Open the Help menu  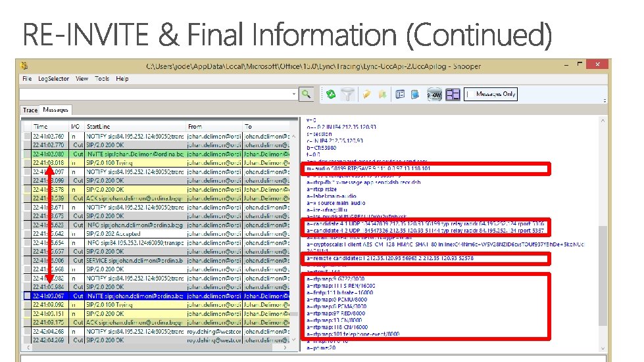122,79
